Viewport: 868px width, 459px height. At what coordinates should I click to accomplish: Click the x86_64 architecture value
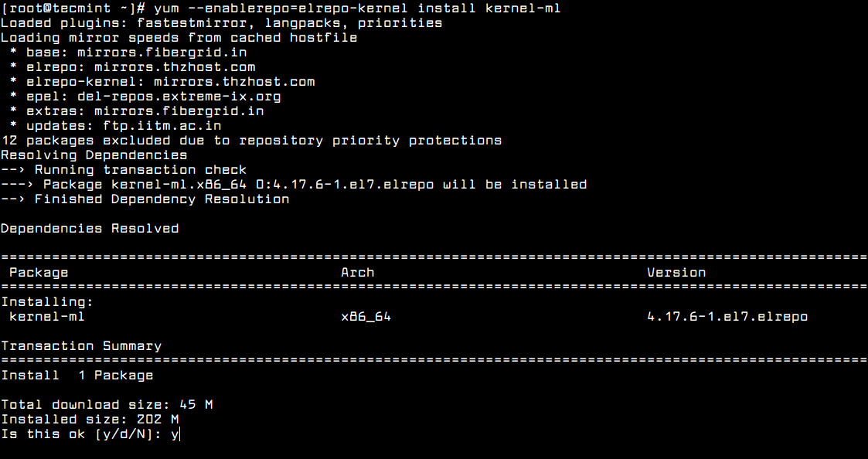[x=366, y=317]
